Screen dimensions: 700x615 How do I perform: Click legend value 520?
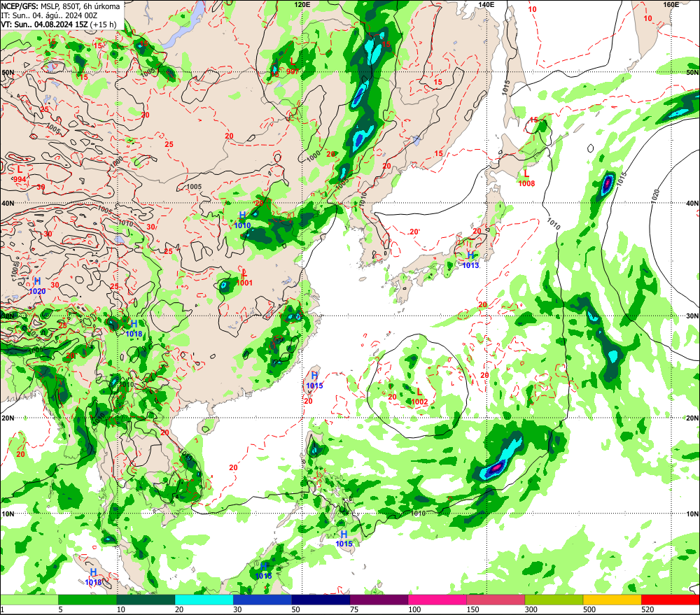click(647, 609)
